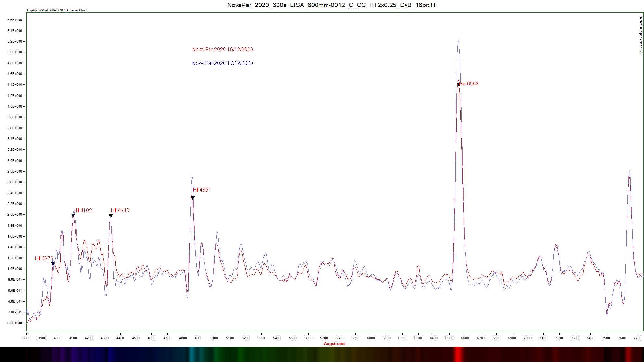
Task: Click the HI 4861 triangle marker
Action: point(193,198)
